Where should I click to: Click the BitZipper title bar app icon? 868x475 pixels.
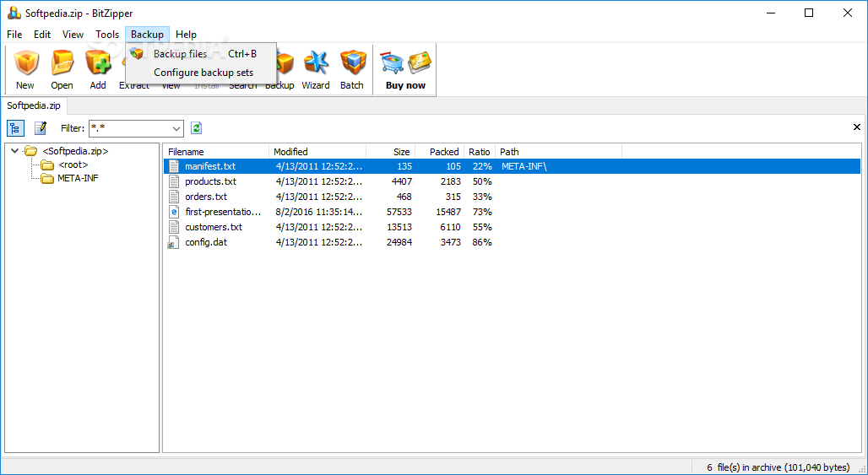tap(14, 13)
